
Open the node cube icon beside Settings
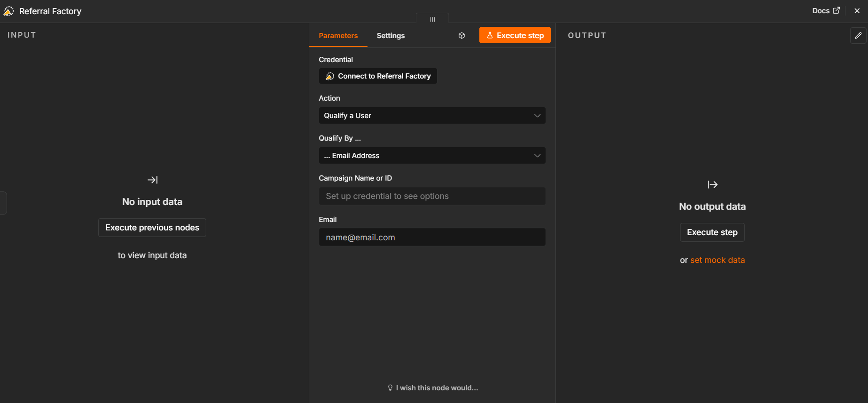point(461,36)
